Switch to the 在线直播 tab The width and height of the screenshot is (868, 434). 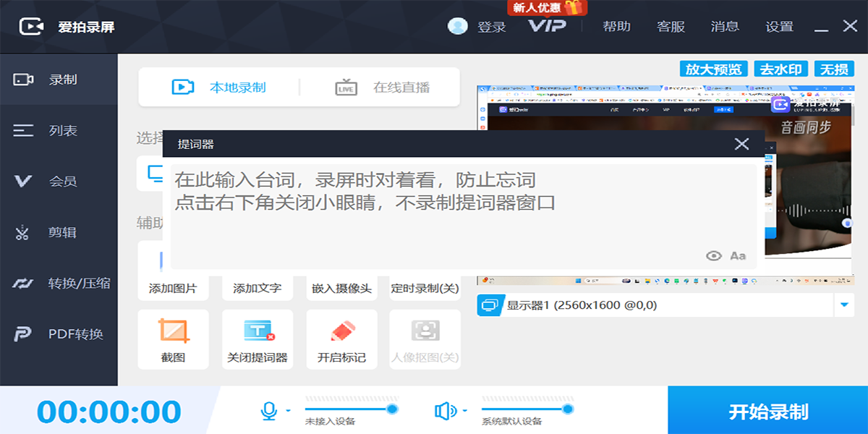pyautogui.click(x=383, y=88)
